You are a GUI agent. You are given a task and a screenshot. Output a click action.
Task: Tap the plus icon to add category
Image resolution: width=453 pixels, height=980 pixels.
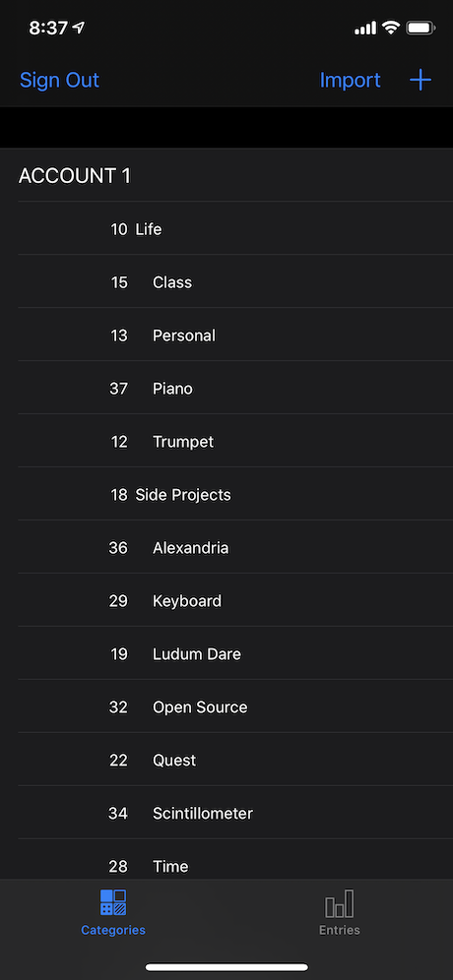(421, 80)
